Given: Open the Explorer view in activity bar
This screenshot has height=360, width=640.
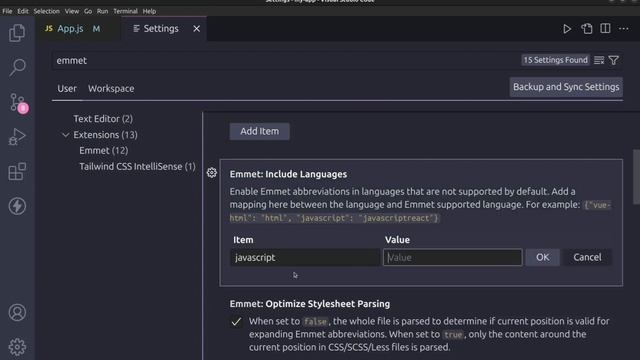Looking at the screenshot, I should click(x=17, y=33).
